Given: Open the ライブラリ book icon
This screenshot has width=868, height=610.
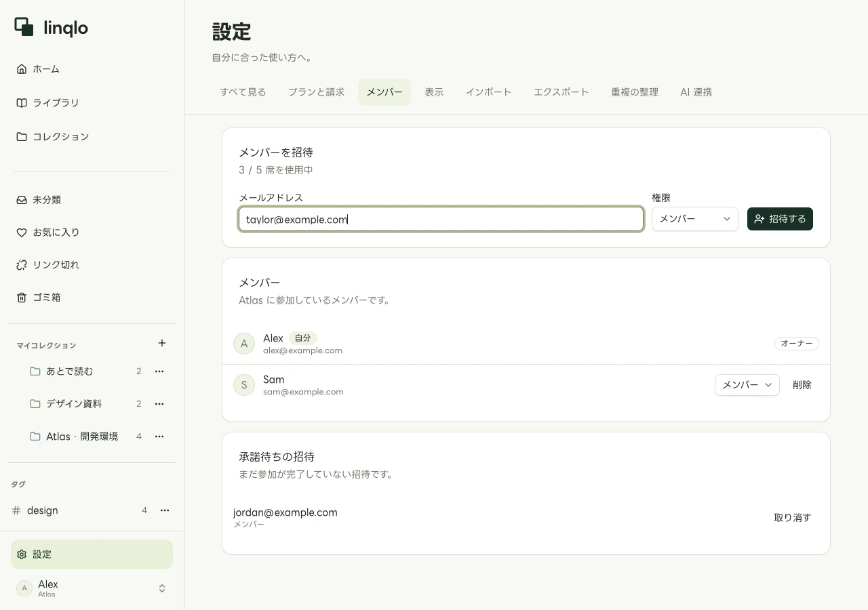Looking at the screenshot, I should (x=22, y=103).
